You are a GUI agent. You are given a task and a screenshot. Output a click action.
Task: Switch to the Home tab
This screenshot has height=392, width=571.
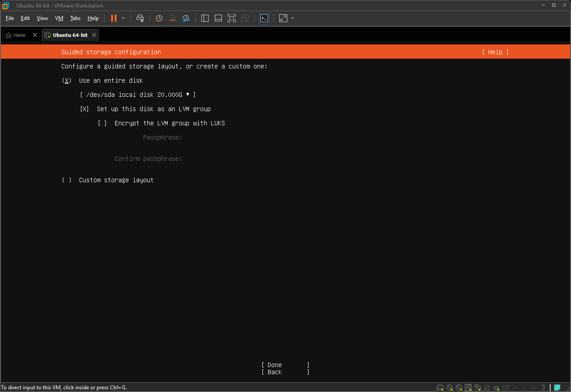tap(16, 35)
